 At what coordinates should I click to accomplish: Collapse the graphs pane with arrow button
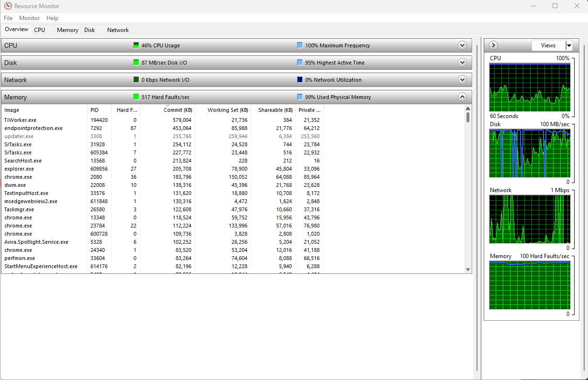(x=494, y=45)
